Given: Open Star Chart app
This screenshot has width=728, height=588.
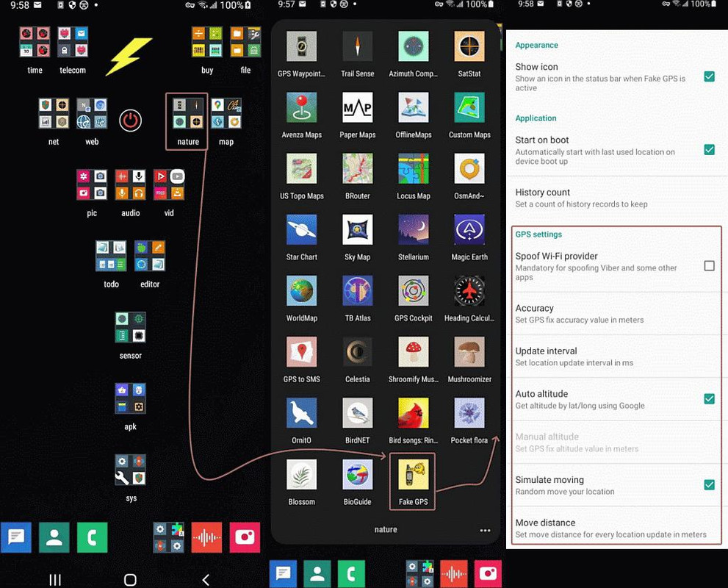Looking at the screenshot, I should (301, 229).
